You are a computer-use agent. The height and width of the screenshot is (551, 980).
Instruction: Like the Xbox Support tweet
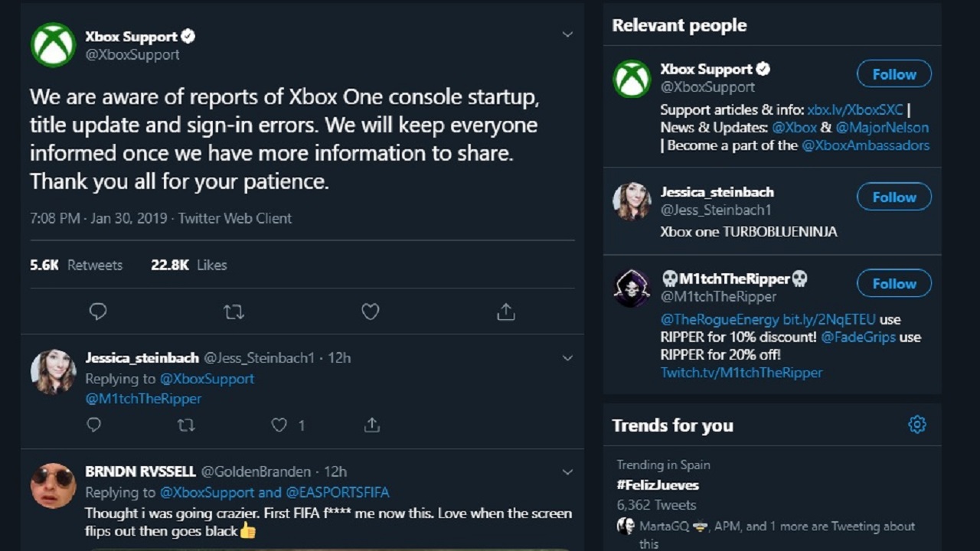(x=371, y=311)
